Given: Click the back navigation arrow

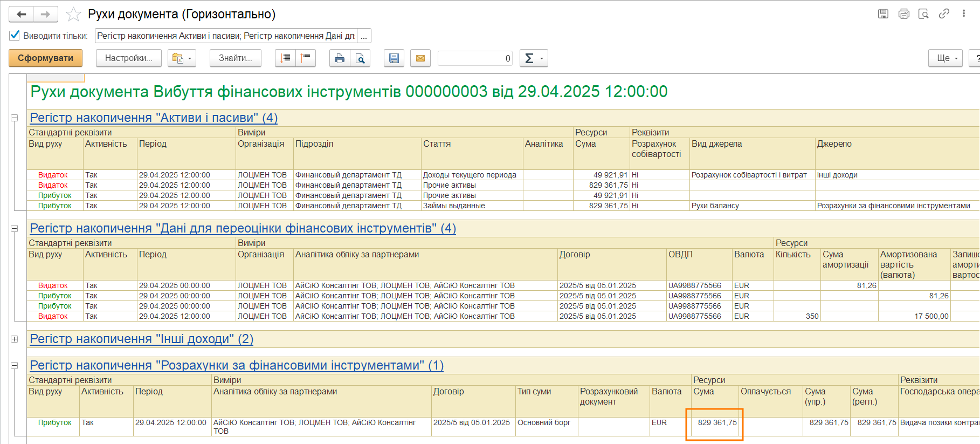Looking at the screenshot, I should pyautogui.click(x=22, y=15).
